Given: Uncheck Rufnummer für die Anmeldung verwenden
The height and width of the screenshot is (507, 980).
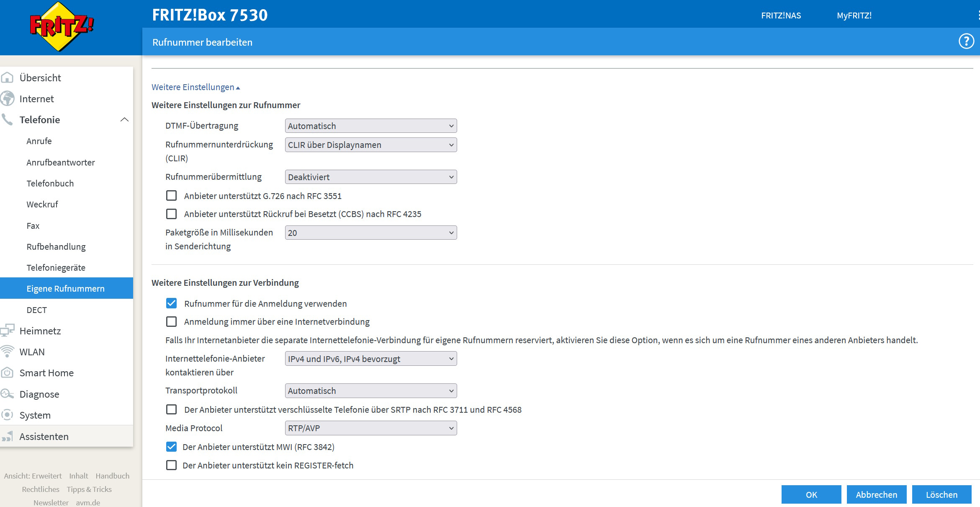Looking at the screenshot, I should [171, 303].
